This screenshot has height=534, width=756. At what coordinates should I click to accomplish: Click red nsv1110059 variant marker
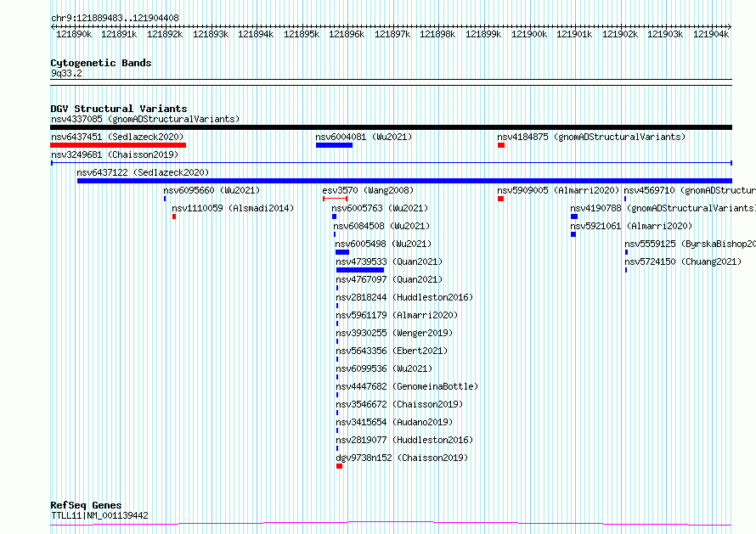tap(174, 216)
